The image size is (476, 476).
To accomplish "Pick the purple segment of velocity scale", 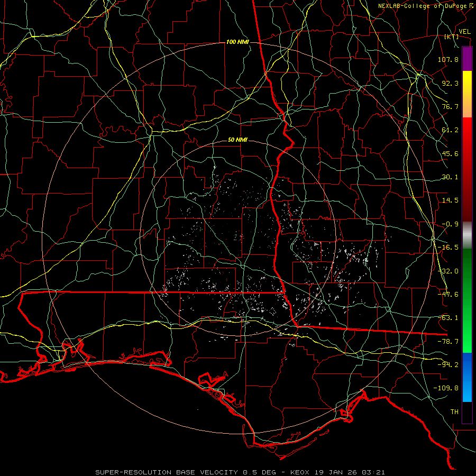I will [x=467, y=59].
